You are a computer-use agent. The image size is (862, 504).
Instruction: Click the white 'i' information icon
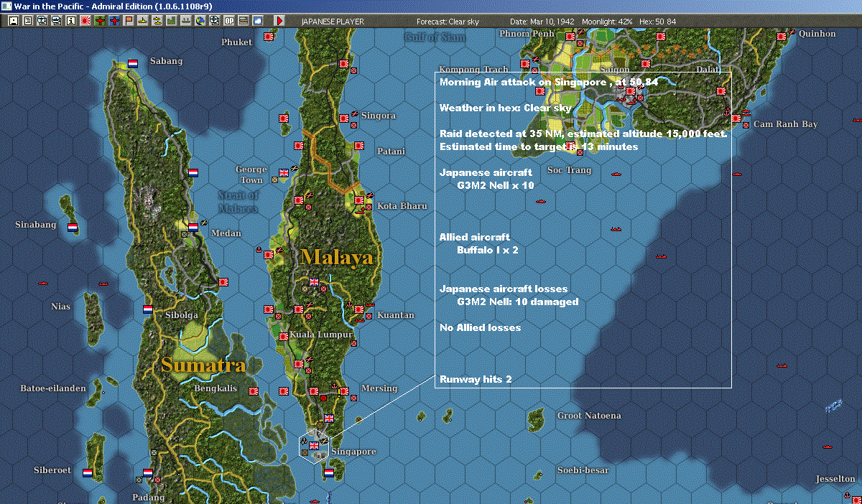[x=70, y=21]
